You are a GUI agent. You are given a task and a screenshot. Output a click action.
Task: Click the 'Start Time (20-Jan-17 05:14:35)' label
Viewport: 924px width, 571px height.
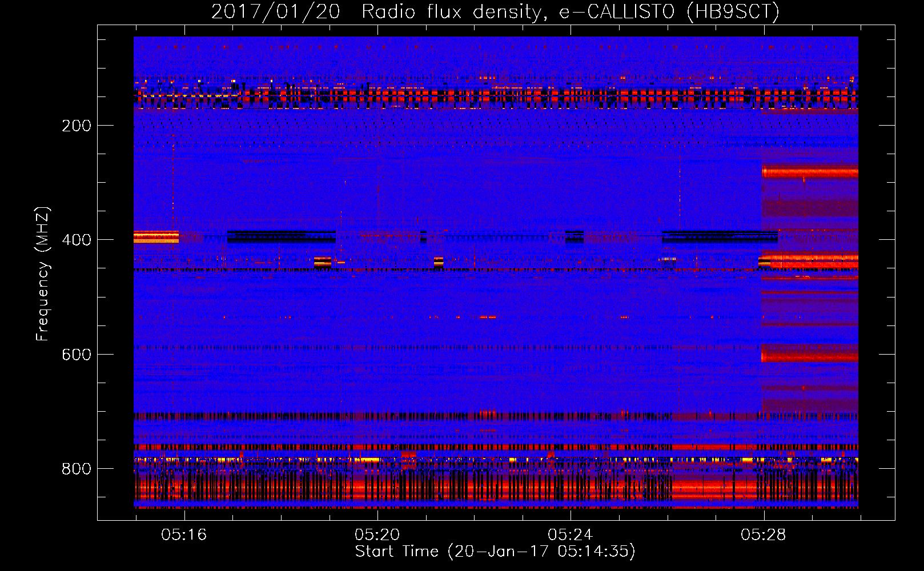(x=495, y=552)
